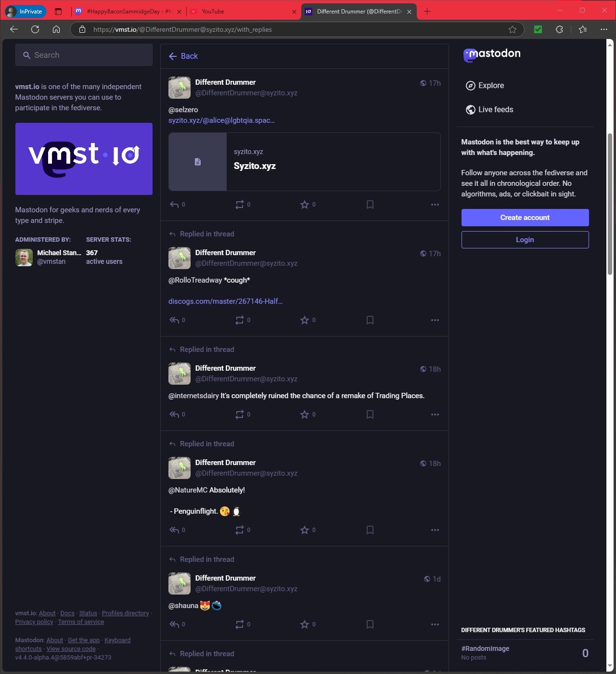Bookmark the @shauna post
The width and height of the screenshot is (616, 674).
click(370, 624)
